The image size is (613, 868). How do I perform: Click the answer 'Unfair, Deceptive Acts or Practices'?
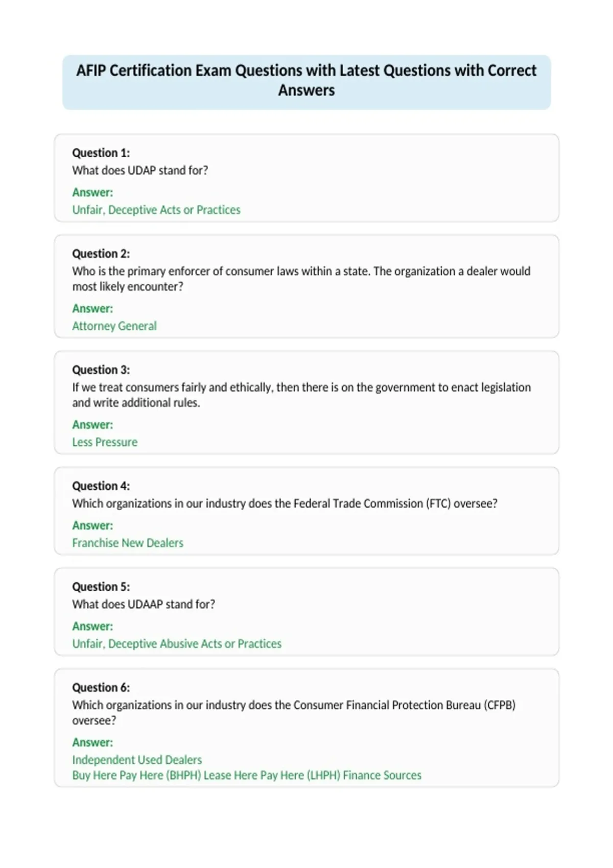coord(156,209)
